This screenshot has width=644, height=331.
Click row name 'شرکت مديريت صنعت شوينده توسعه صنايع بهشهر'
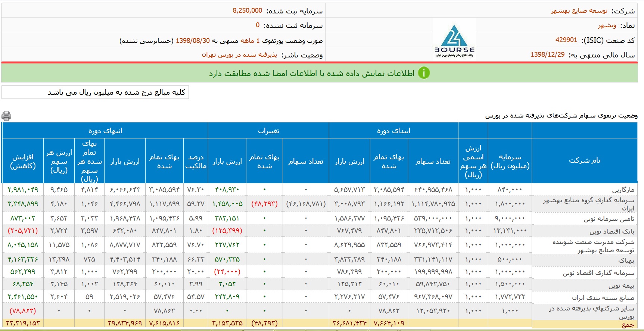point(593,246)
